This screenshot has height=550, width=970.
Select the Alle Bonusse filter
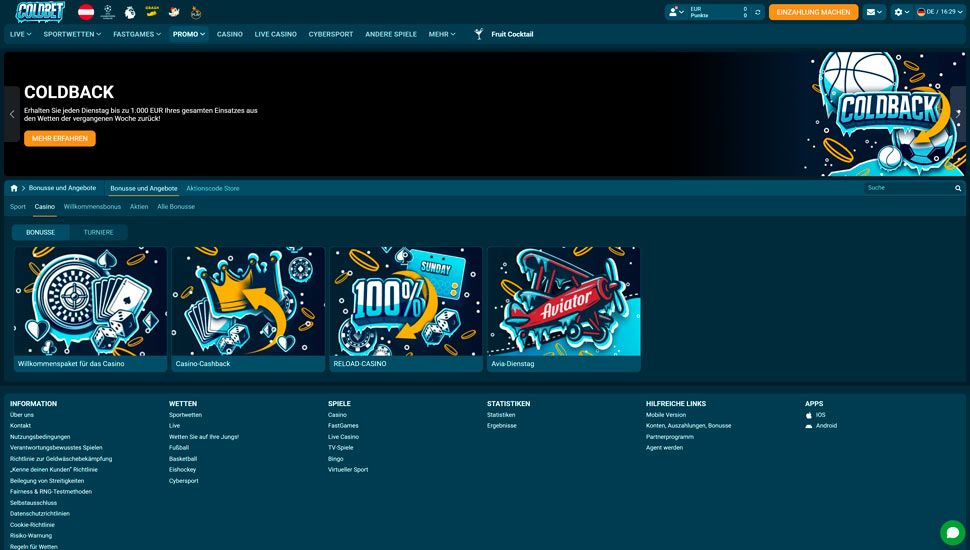point(176,207)
